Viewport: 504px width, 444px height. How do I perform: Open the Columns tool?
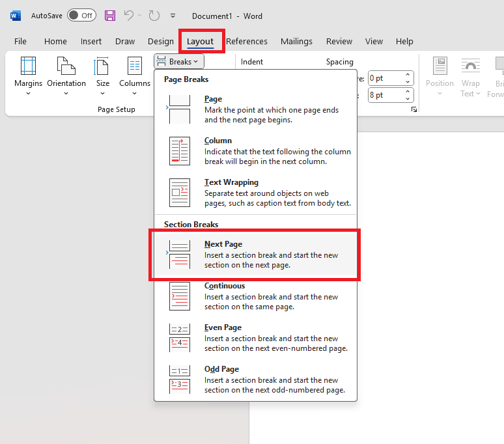tap(135, 76)
